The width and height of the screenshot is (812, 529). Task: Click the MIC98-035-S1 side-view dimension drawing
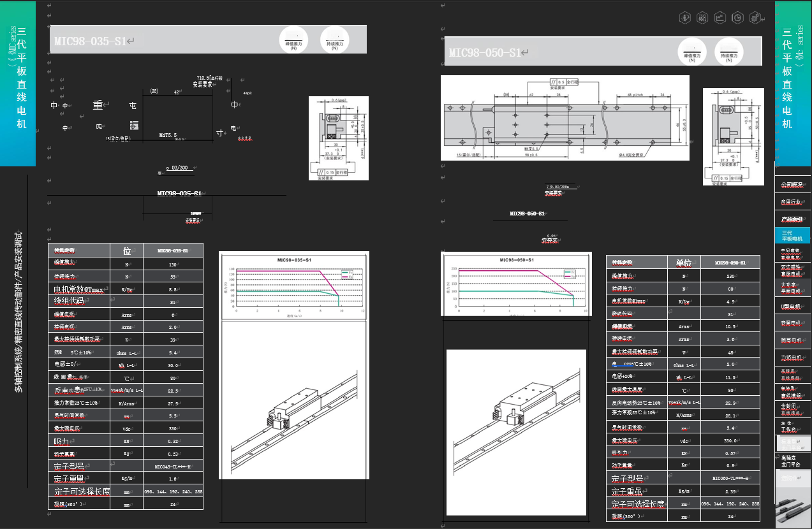pyautogui.click(x=339, y=138)
